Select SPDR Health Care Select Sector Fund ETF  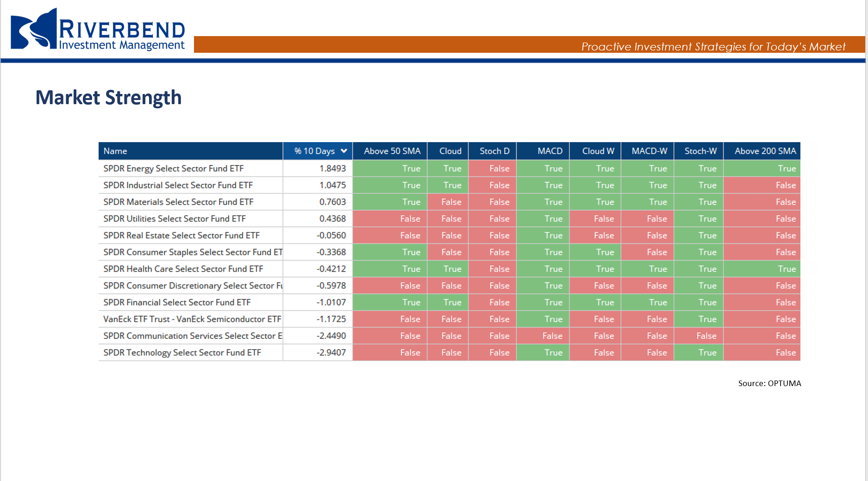(x=183, y=269)
